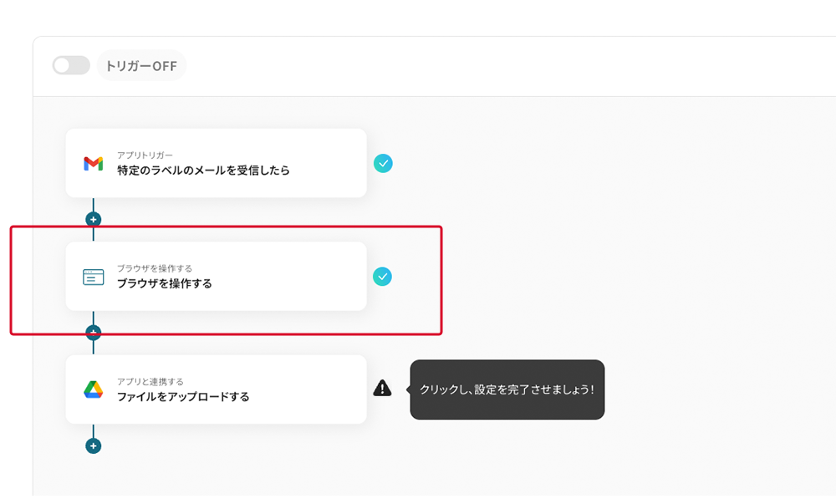This screenshot has height=504, width=836.
Task: Click the warning triangle icon
Action: [x=382, y=388]
